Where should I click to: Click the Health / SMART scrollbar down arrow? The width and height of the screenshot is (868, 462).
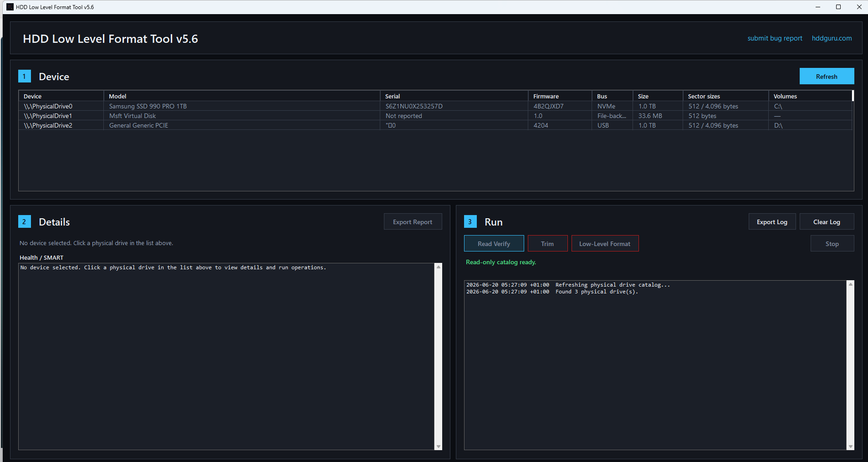pos(439,447)
